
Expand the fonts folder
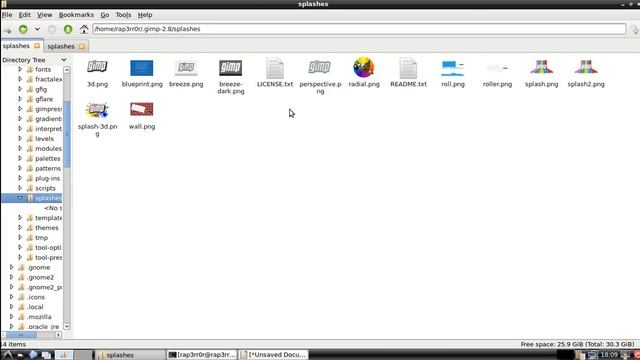[x=20, y=69]
